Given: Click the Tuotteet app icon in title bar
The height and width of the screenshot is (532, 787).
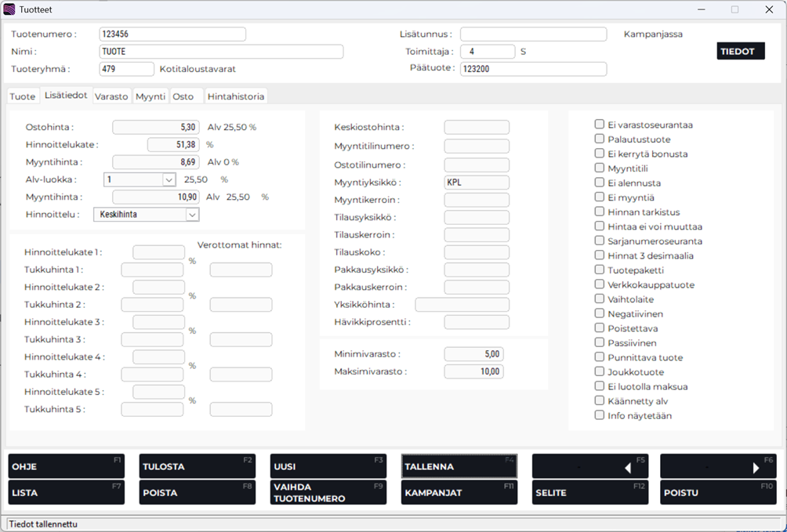Looking at the screenshot, I should coord(9,9).
